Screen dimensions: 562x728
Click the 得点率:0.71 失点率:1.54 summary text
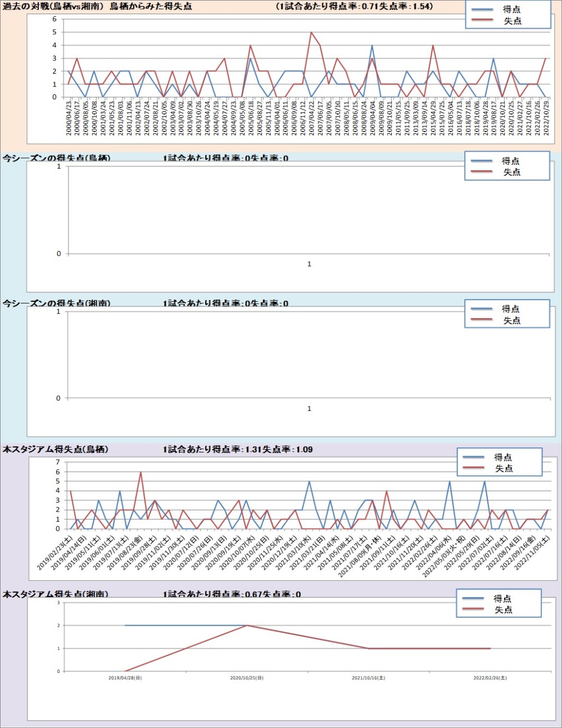click(355, 6)
